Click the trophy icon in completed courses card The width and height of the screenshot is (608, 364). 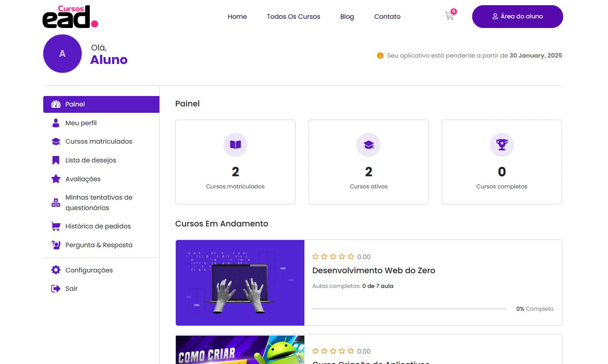501,144
